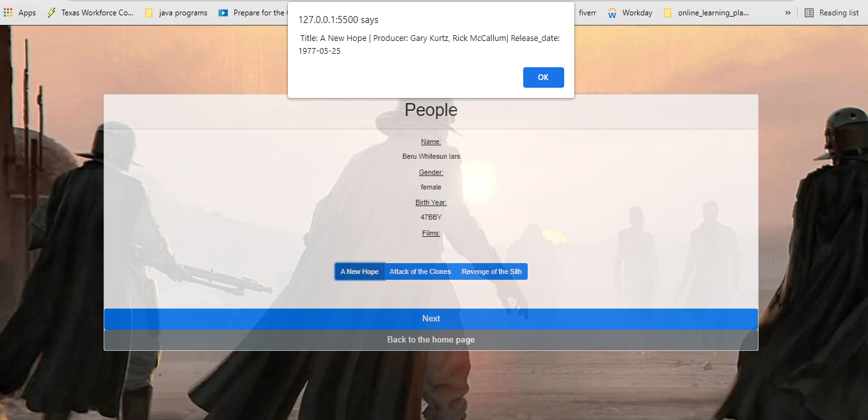This screenshot has width=868, height=420.
Task: Open the Texas Workforce Co... bookmark
Action: (90, 13)
